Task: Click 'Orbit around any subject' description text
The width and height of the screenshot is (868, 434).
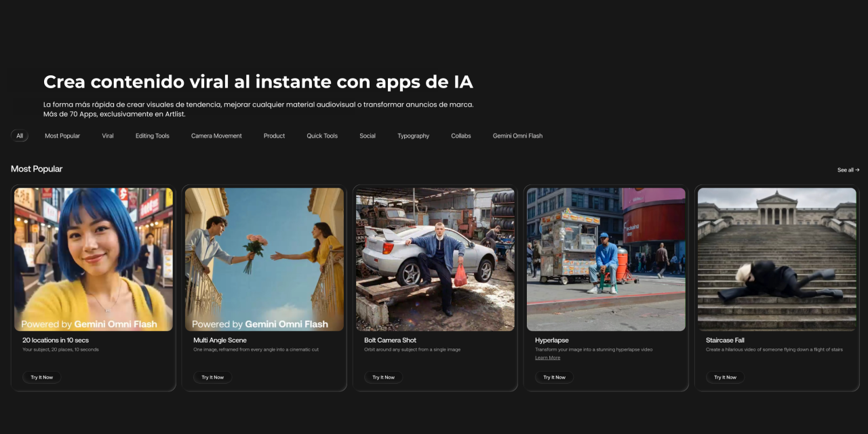Action: point(412,349)
